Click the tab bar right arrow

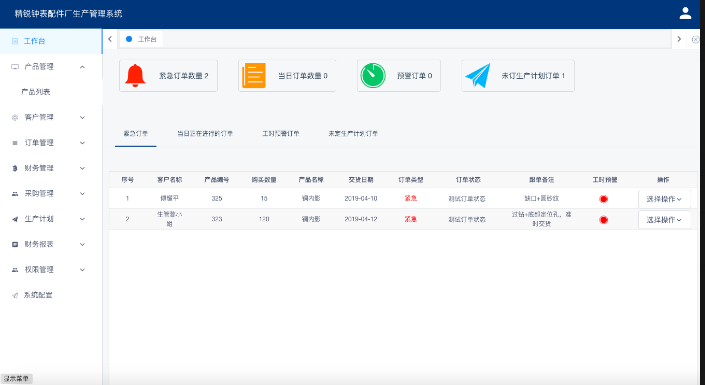click(x=679, y=39)
